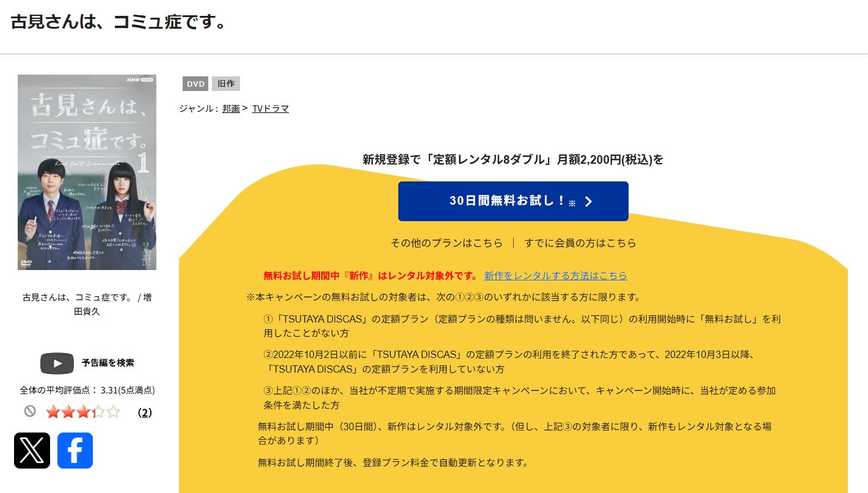Click the title link under the cover

pyautogui.click(x=87, y=304)
